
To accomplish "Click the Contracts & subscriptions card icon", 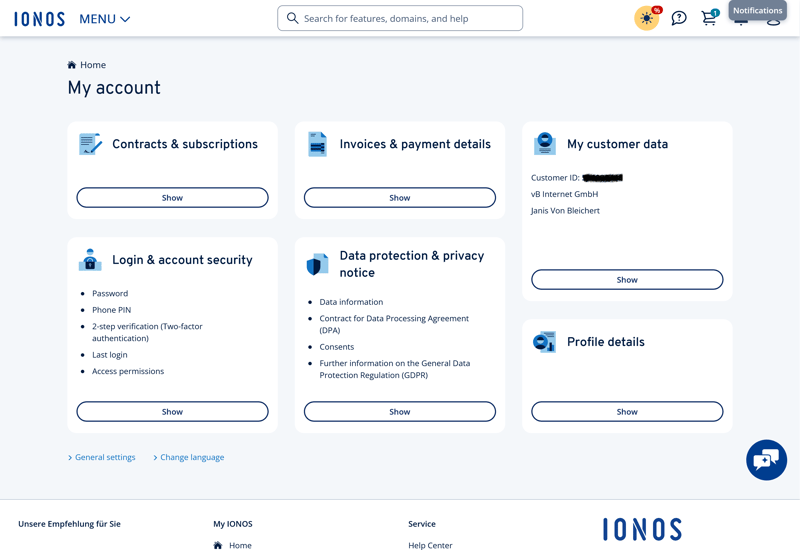I will (x=90, y=144).
